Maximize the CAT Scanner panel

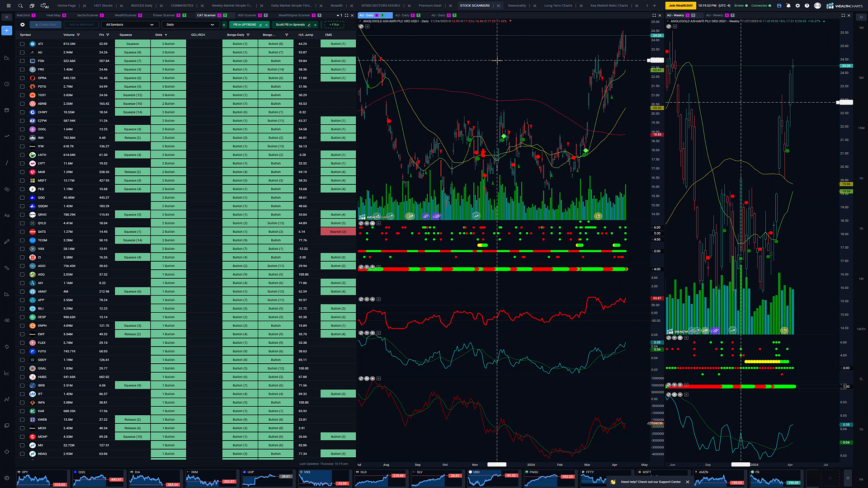(347, 15)
